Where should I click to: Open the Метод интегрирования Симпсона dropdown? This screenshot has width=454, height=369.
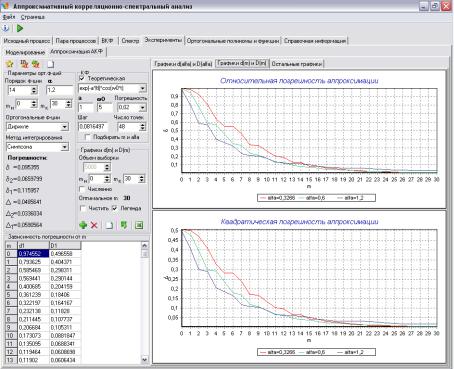pyautogui.click(x=65, y=147)
